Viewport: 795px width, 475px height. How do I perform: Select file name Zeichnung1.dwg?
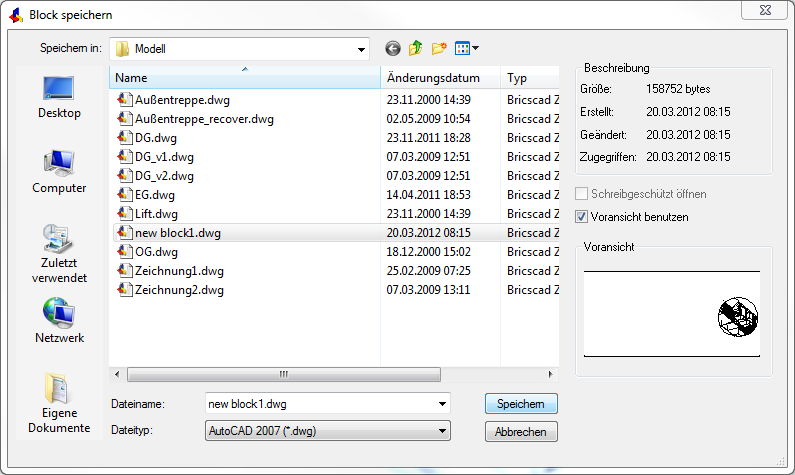click(x=179, y=271)
